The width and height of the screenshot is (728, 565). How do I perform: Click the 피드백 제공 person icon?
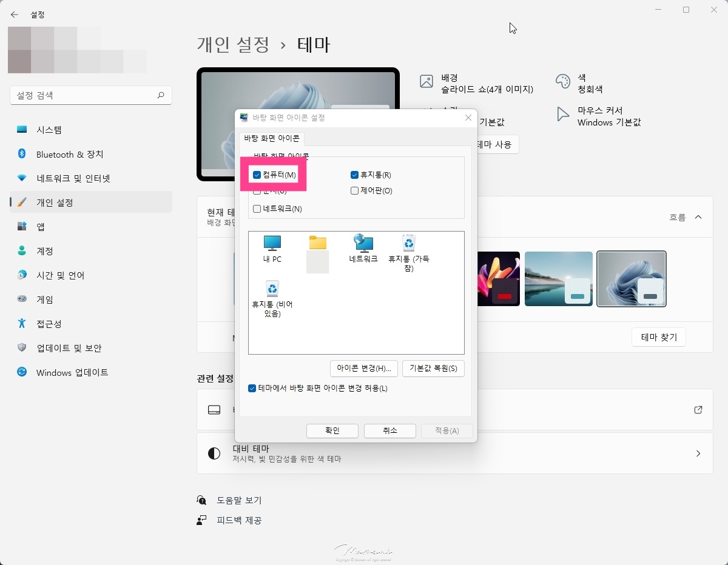202,520
